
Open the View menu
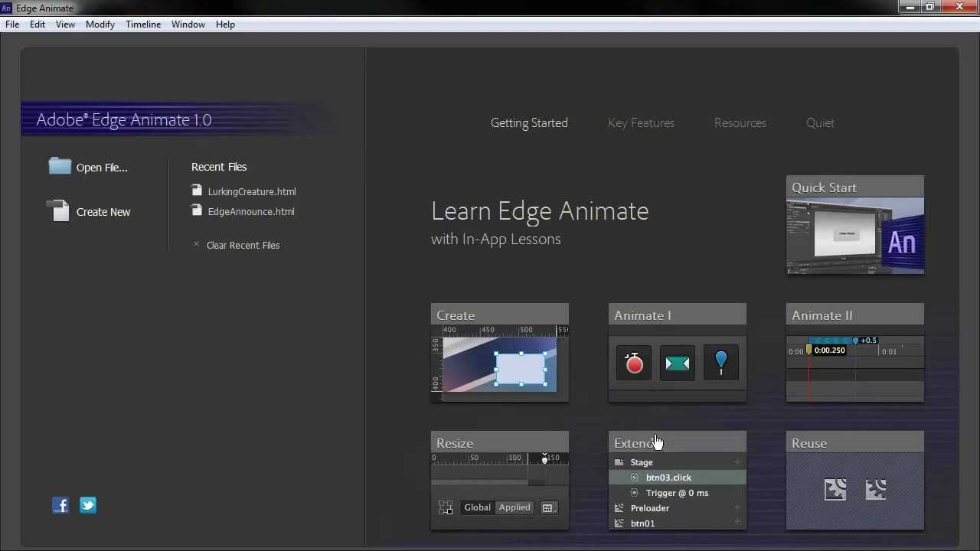click(x=65, y=24)
